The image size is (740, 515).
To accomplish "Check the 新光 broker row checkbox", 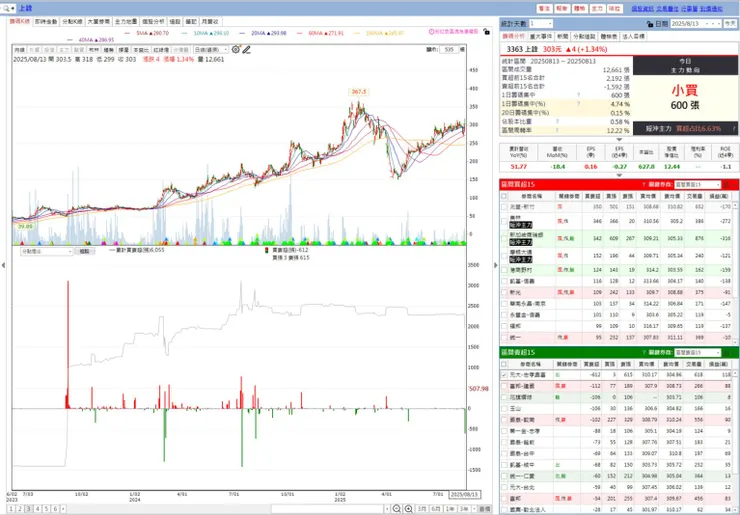I will point(504,293).
